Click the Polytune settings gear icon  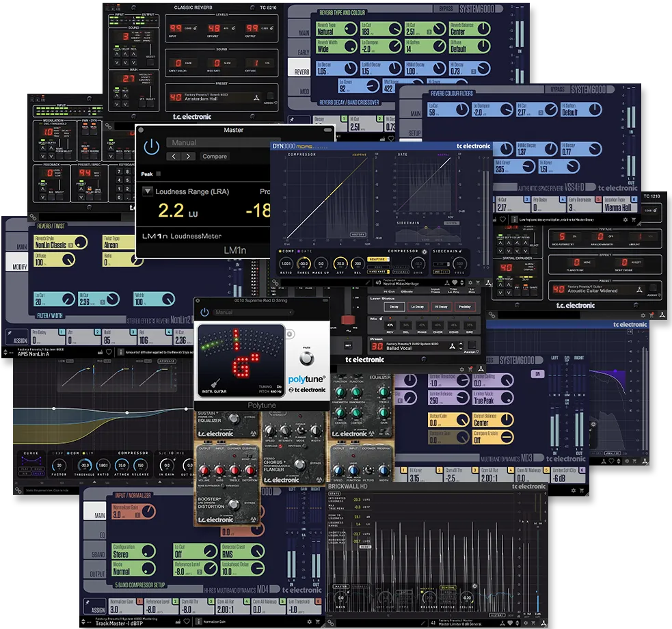coord(290,334)
